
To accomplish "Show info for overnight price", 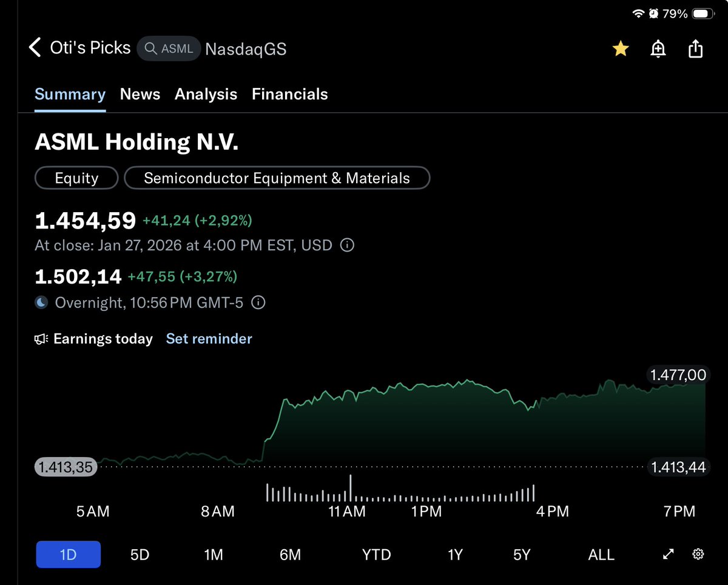I will [258, 303].
